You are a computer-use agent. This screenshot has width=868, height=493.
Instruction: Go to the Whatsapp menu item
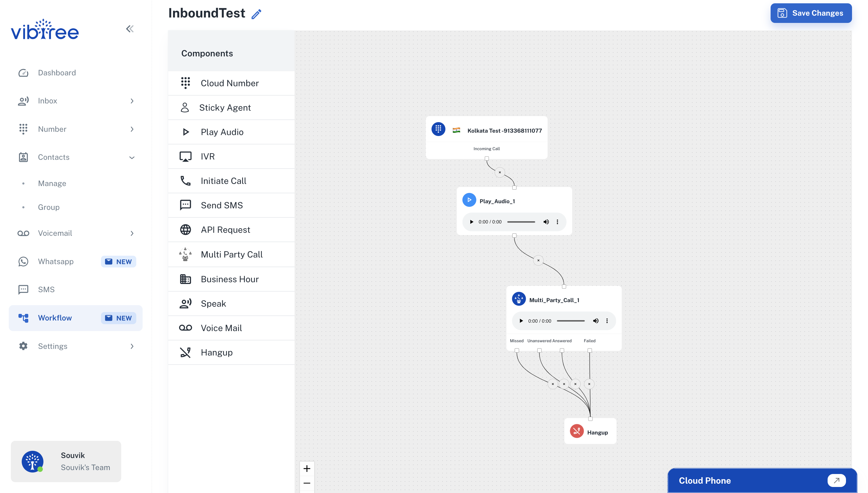tap(55, 261)
